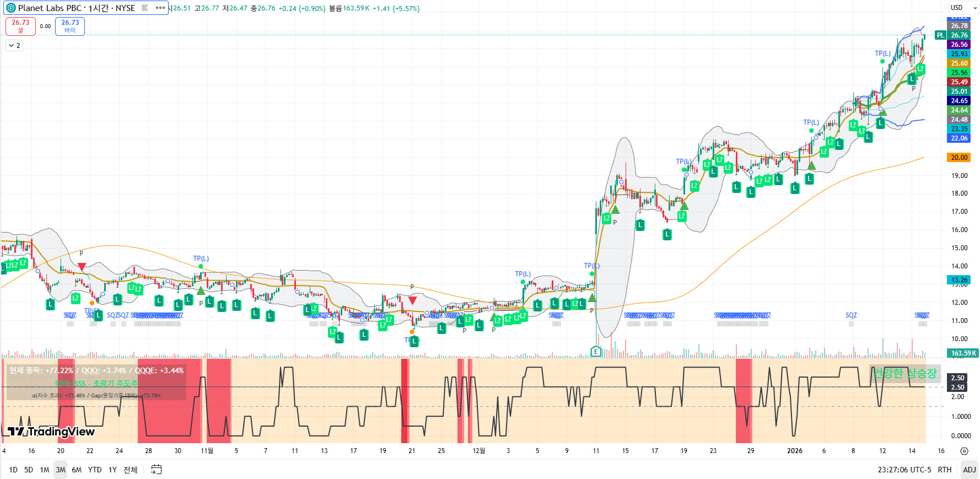Click the Planet Labs round logo icon

point(10,8)
